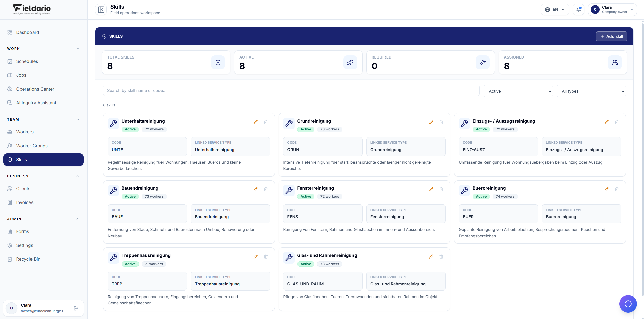Delete the Grundreinigung skill
This screenshot has width=644, height=319.
click(x=441, y=122)
